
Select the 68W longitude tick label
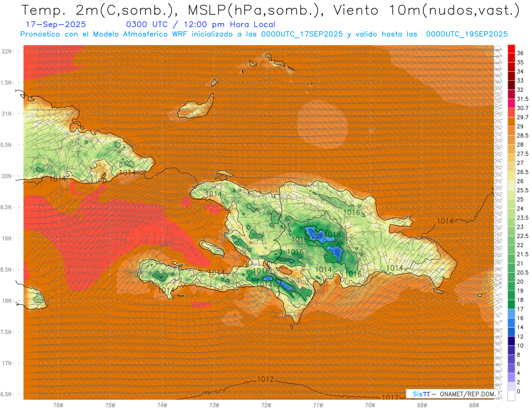tap(473, 405)
